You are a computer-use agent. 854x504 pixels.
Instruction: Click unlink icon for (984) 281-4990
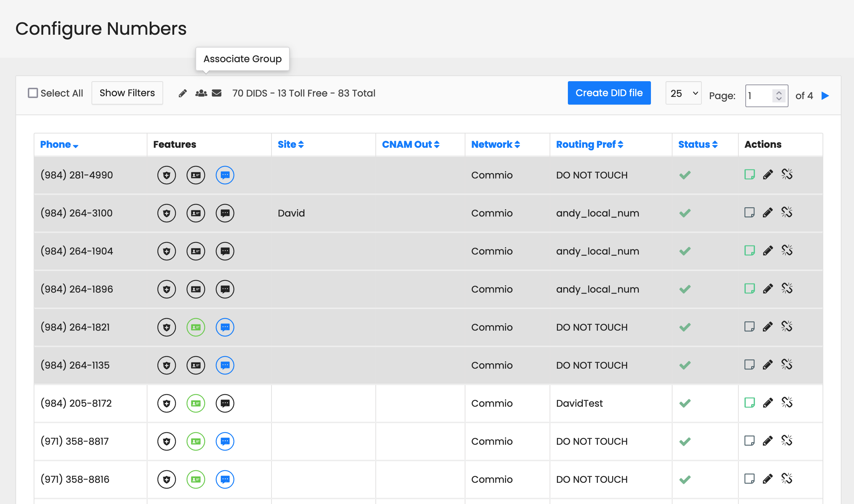click(787, 174)
